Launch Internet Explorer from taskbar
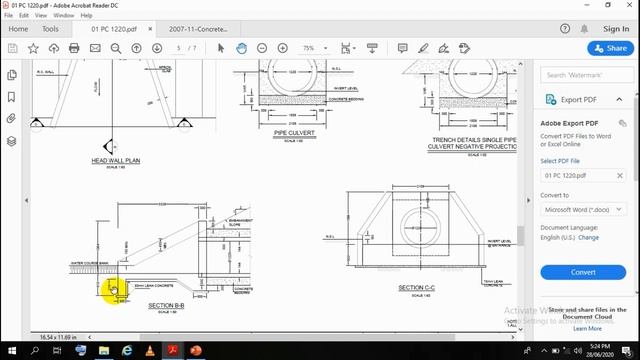This screenshot has width=640, height=360. pos(127,351)
